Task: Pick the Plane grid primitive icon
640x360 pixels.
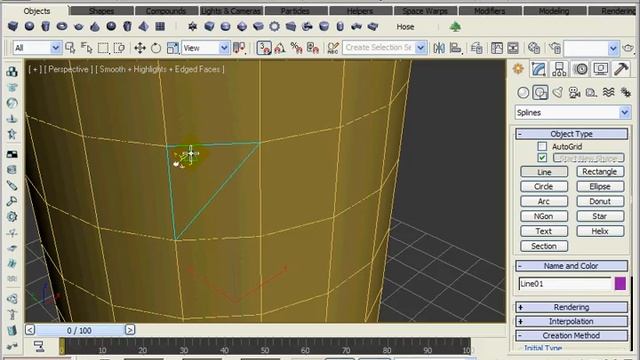Action: 160,27
